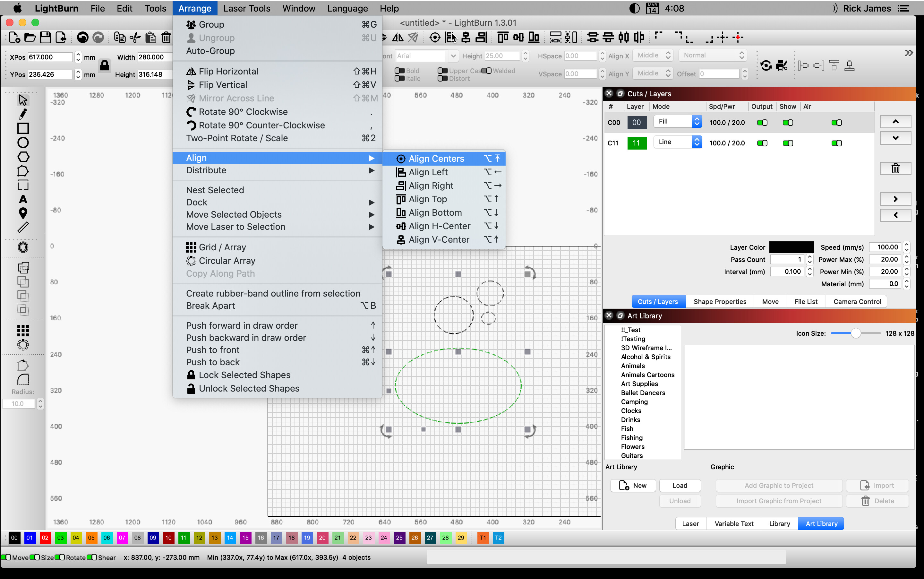
Task: Select Animals Cartoons in Art Library list
Action: [648, 375]
